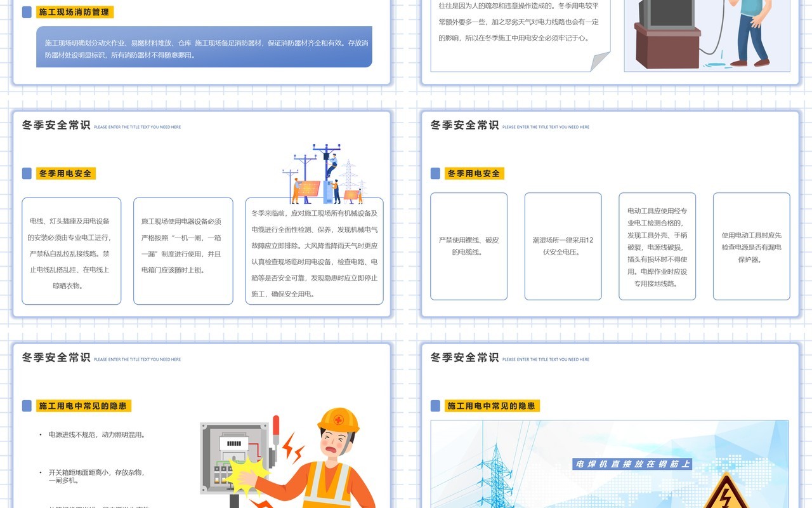Screen dimensions: 812x508
Task: Click the 漏电保护器 check card
Action: point(752,246)
